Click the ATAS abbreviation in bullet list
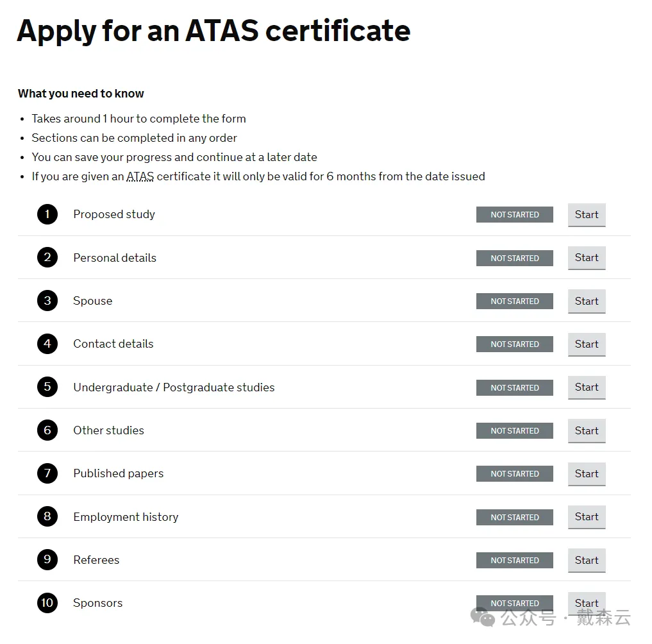This screenshot has width=652, height=644. (140, 176)
